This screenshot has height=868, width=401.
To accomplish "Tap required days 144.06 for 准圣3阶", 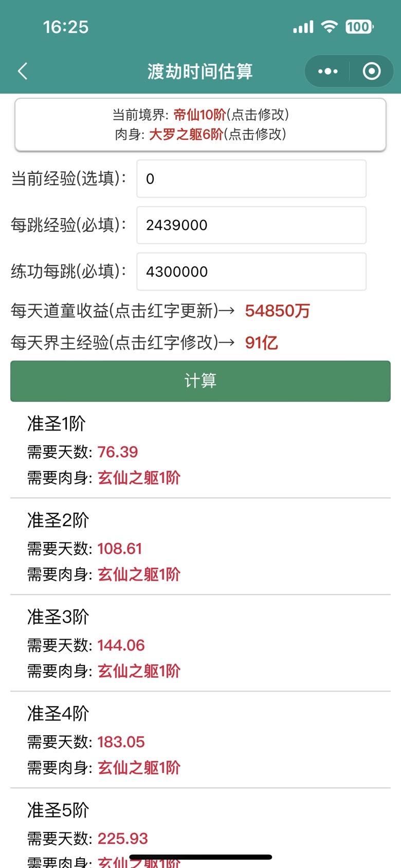I will 121,645.
